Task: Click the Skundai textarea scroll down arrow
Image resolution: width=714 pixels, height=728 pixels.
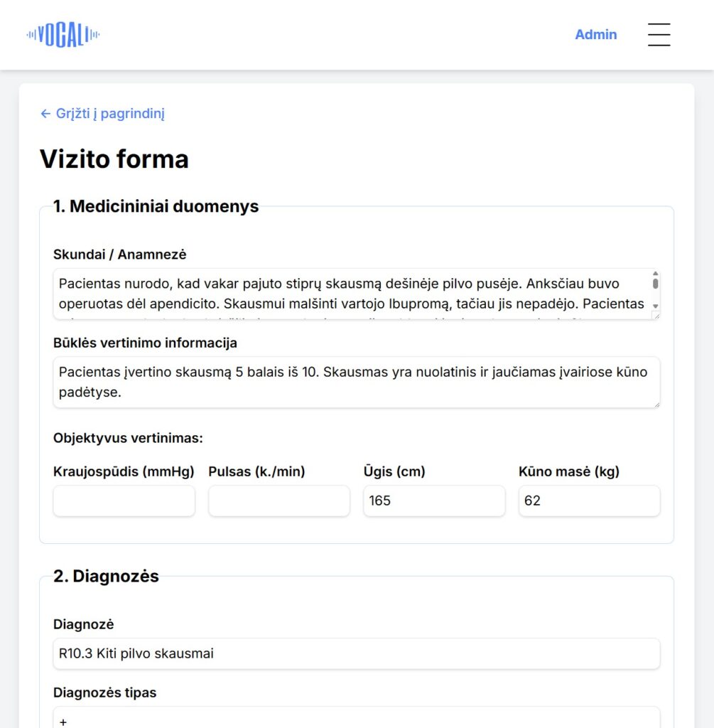Action: (x=655, y=306)
